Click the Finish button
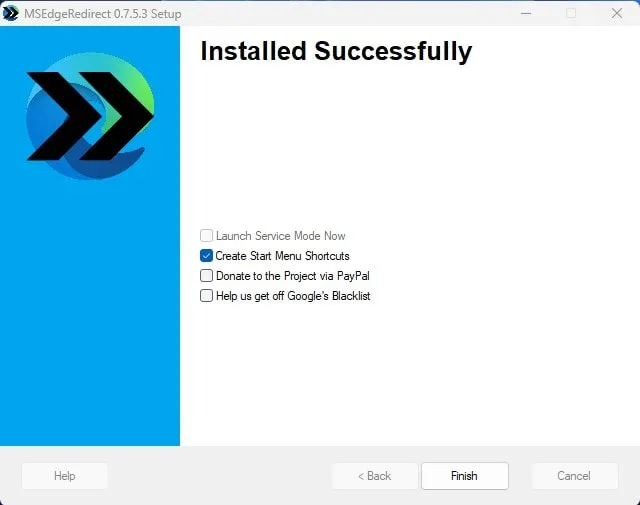640x505 pixels. [465, 476]
